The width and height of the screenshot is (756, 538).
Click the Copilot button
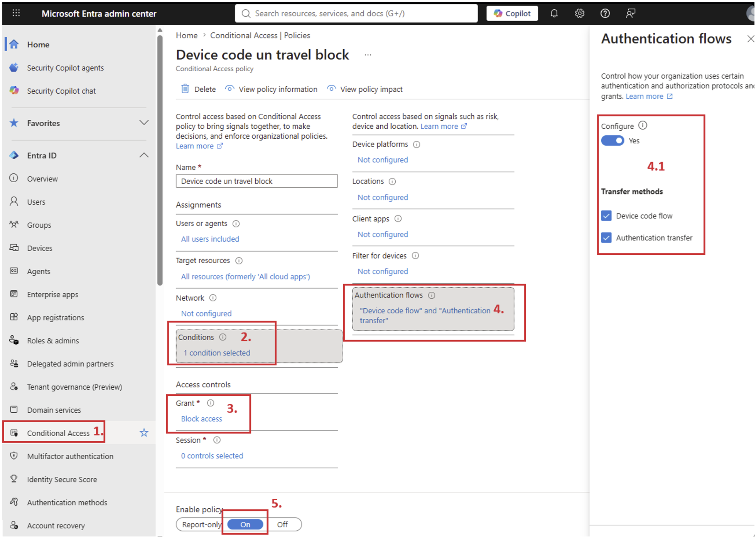tap(512, 13)
